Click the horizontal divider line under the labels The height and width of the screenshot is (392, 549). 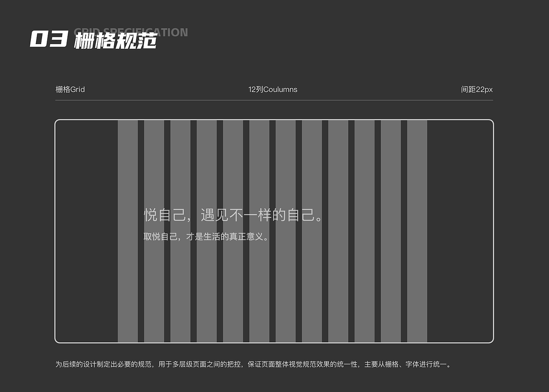(274, 100)
